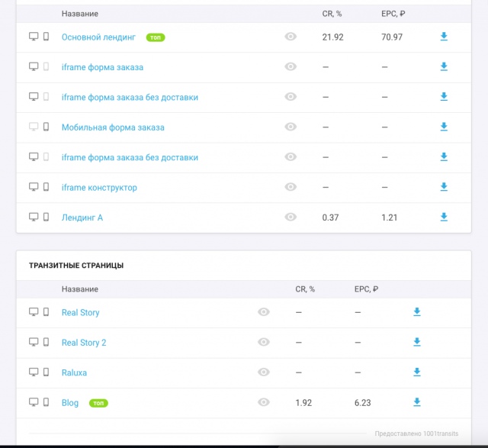Click the green топ badge beside Blog
The image size is (488, 448).
pyautogui.click(x=98, y=403)
